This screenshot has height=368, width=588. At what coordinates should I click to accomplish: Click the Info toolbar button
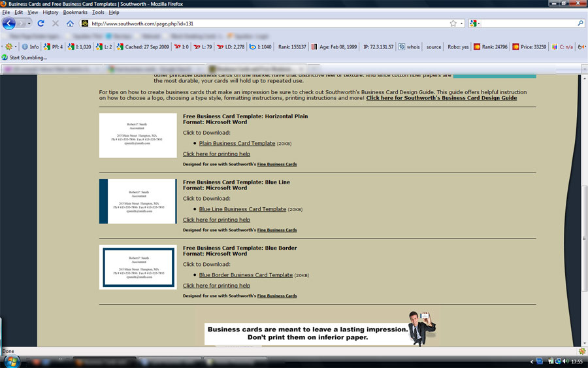(x=30, y=47)
